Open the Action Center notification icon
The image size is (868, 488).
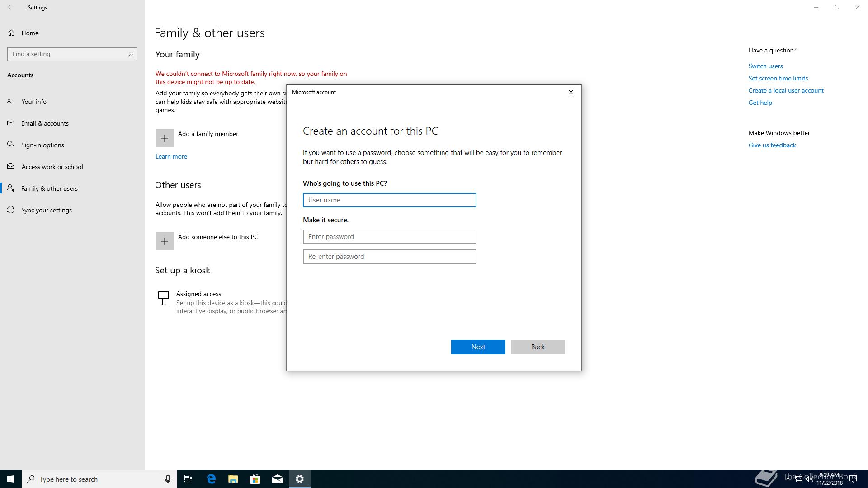coord(853,479)
